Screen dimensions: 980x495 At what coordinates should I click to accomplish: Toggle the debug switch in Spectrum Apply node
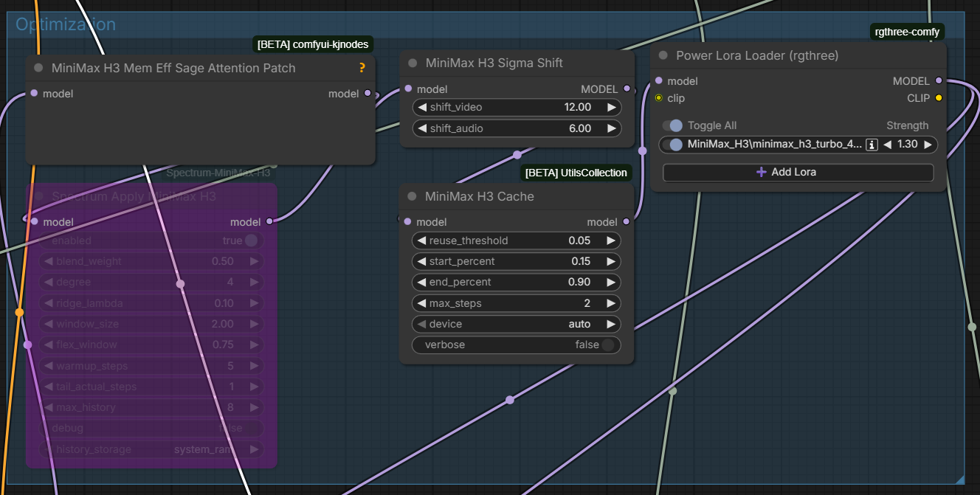(x=251, y=428)
